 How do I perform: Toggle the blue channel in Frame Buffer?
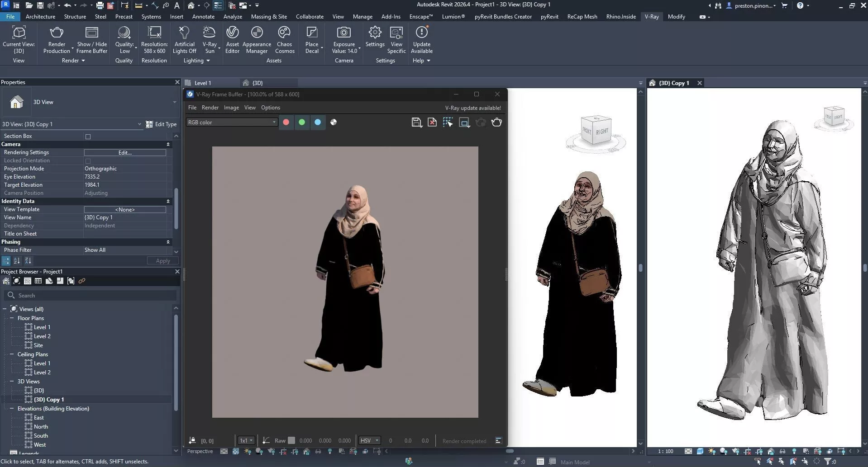pos(318,122)
